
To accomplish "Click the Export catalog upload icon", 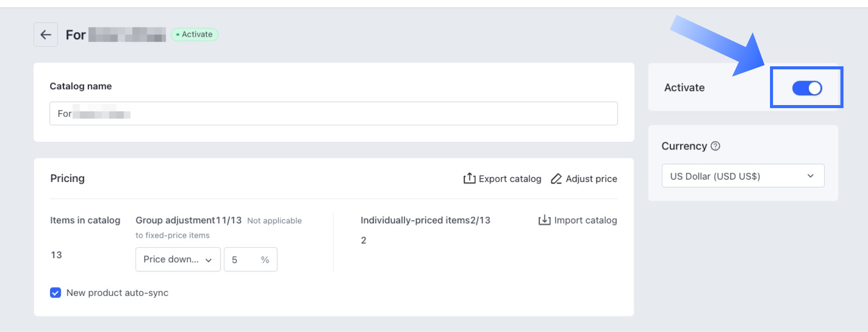I will pos(469,178).
